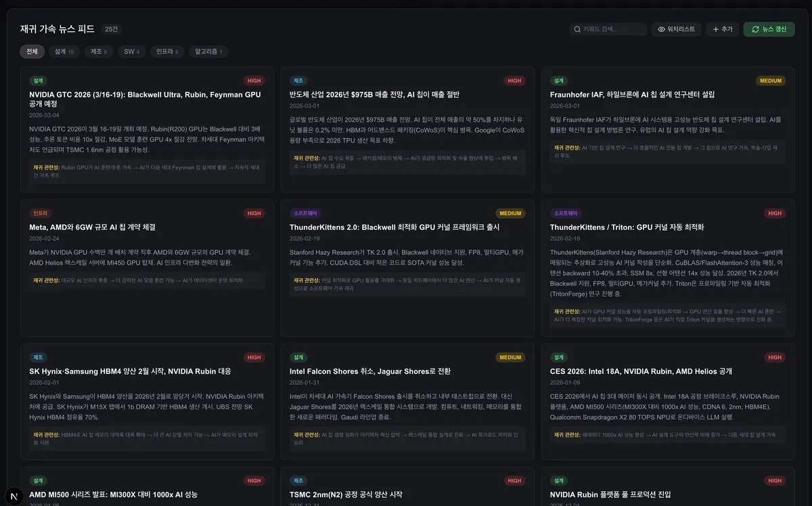Click HIGH badge on TSMC 2nm card
The height and width of the screenshot is (506, 812).
point(514,480)
